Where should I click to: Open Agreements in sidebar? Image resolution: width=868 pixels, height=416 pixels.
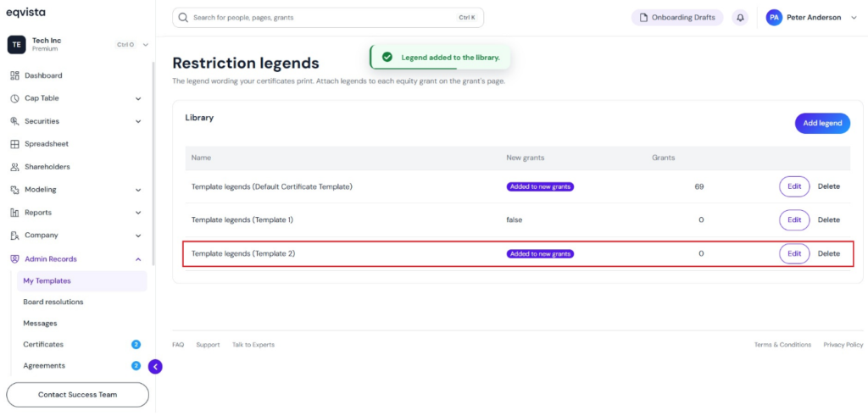[x=44, y=366]
